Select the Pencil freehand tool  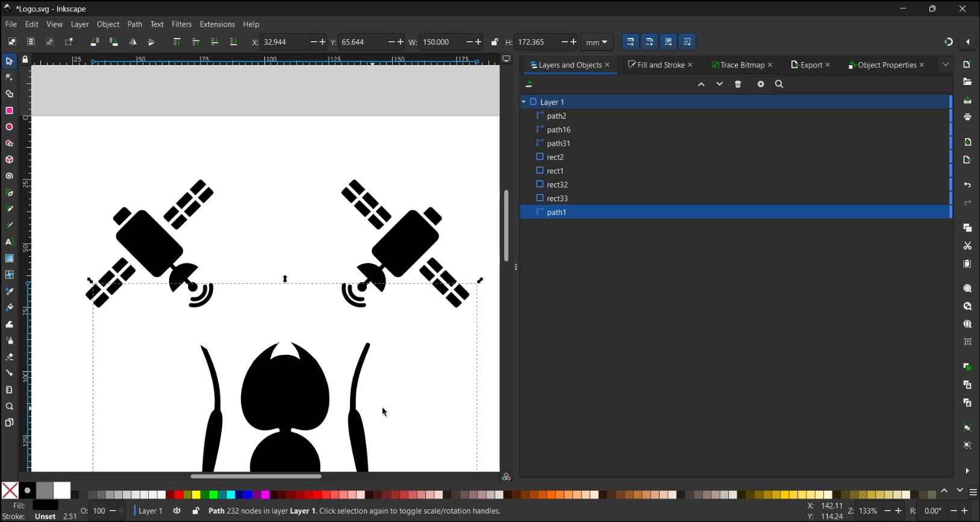(x=9, y=209)
